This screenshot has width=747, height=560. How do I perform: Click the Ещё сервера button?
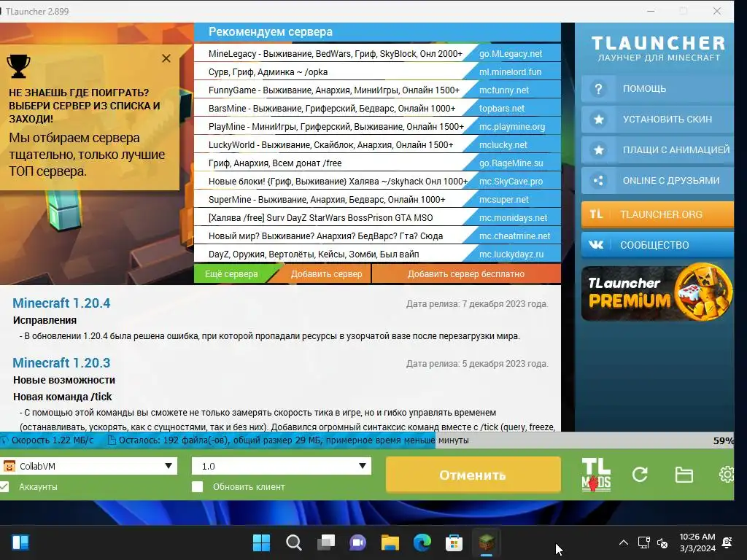231,274
